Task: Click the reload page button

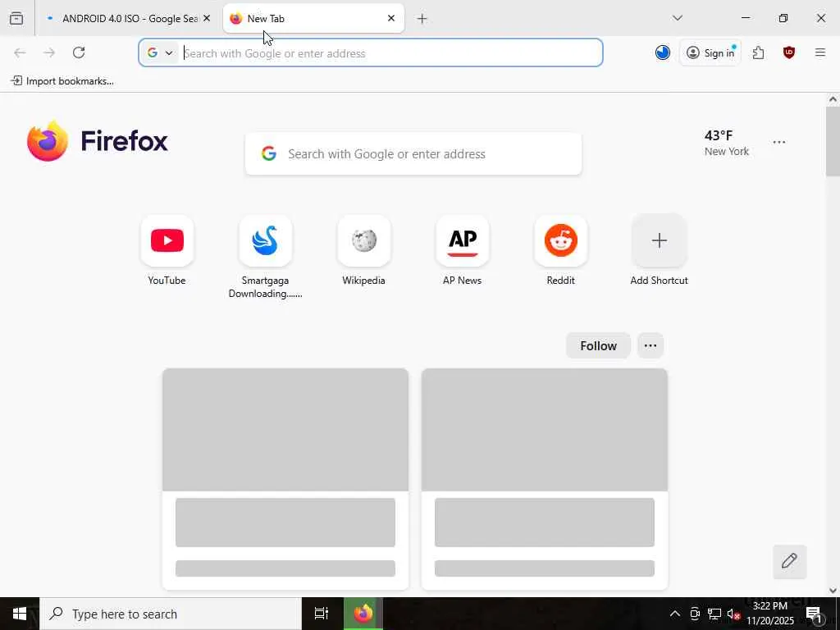Action: [x=79, y=52]
